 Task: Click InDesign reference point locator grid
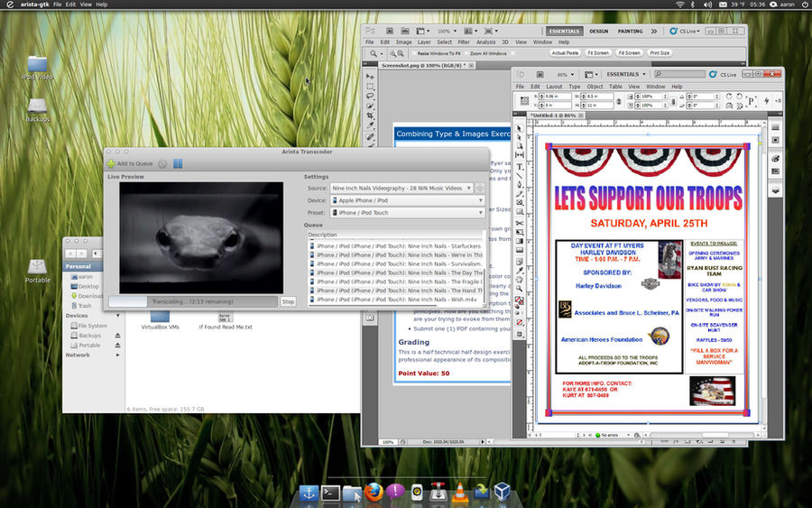tap(524, 100)
